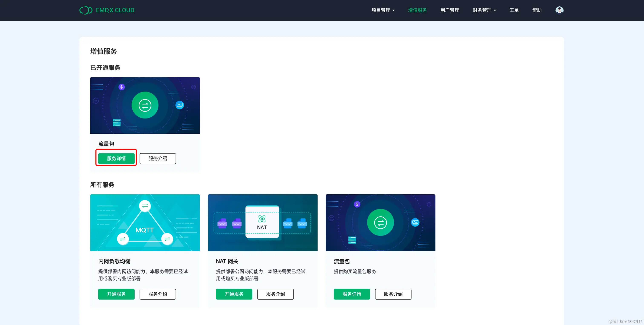The height and width of the screenshot is (325, 644).
Task: Open the 项目管理 dropdown chevron
Action: point(394,10)
